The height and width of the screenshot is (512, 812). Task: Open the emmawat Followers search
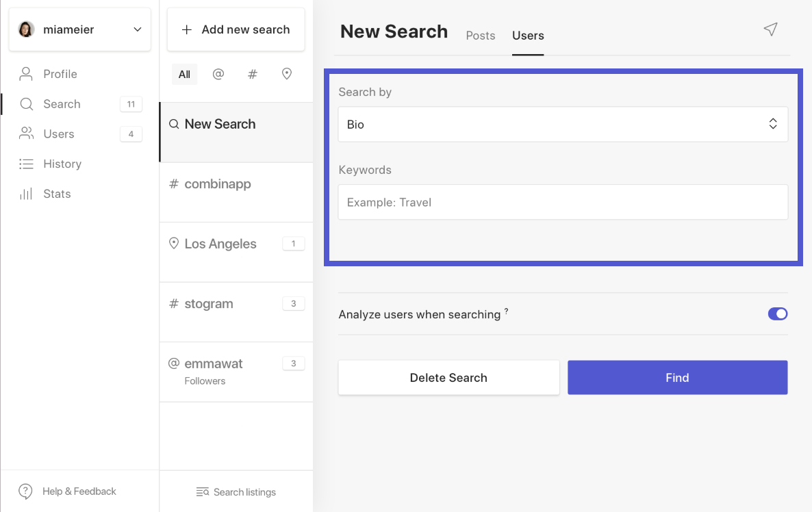pos(236,372)
